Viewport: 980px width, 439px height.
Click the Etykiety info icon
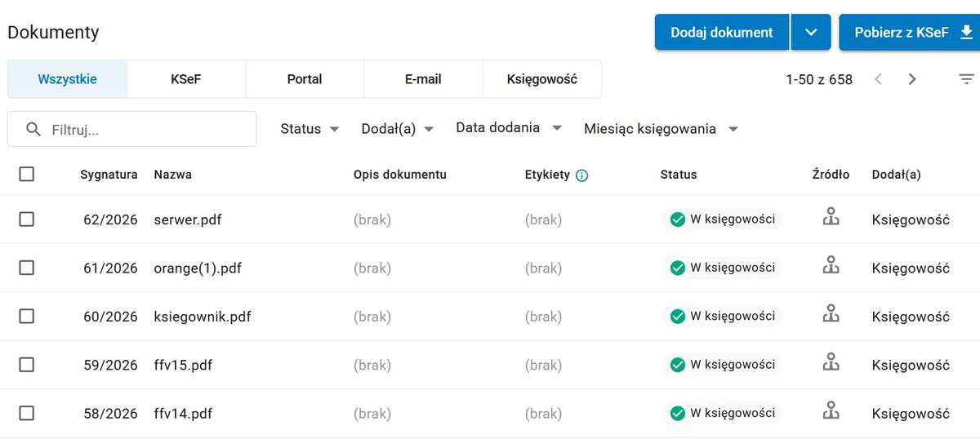582,175
